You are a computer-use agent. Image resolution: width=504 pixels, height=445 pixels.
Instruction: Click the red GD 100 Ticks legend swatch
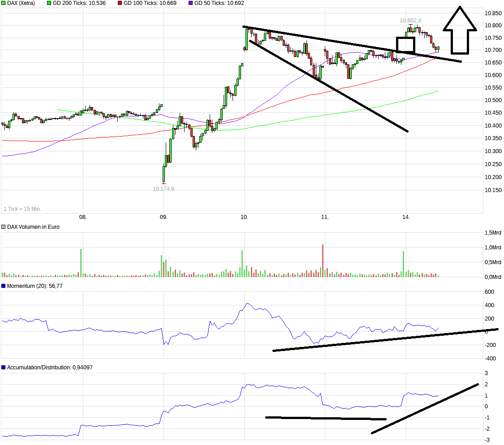(x=120, y=3)
